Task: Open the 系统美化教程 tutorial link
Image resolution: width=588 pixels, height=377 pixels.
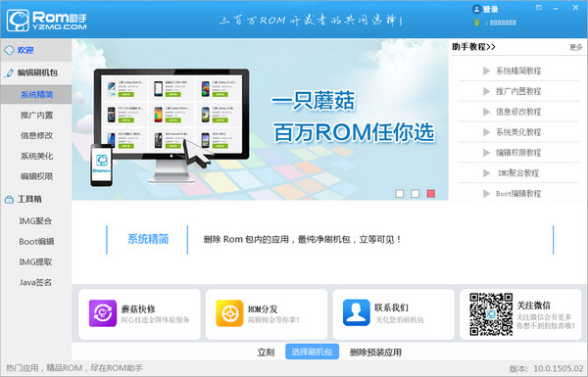Action: pyautogui.click(x=518, y=132)
